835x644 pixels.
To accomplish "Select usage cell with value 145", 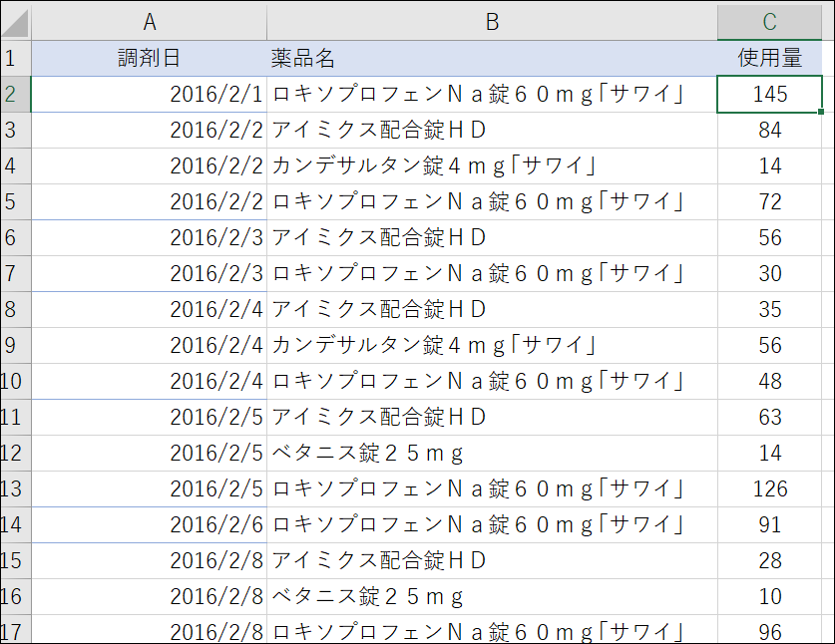I will [769, 94].
